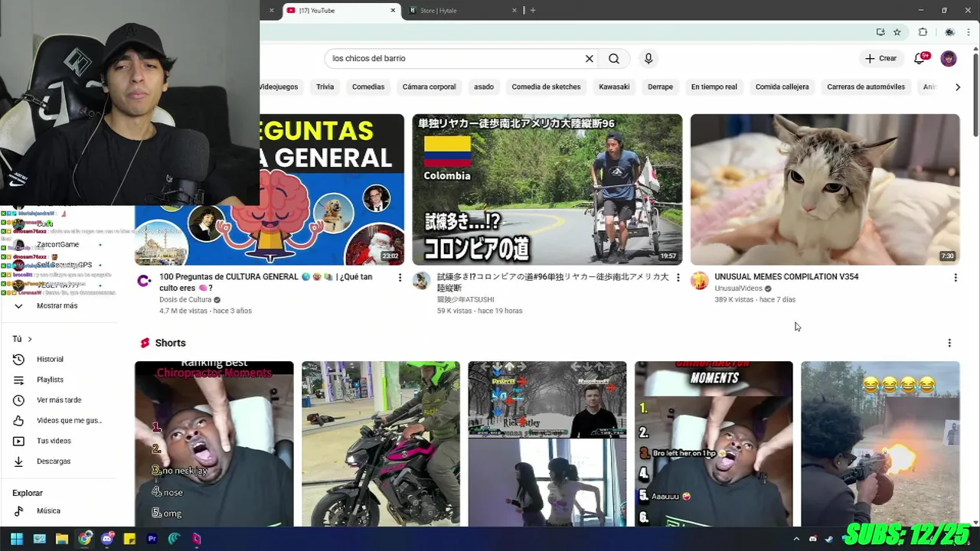Show more category chips with arrow
980x551 pixels.
tap(958, 86)
